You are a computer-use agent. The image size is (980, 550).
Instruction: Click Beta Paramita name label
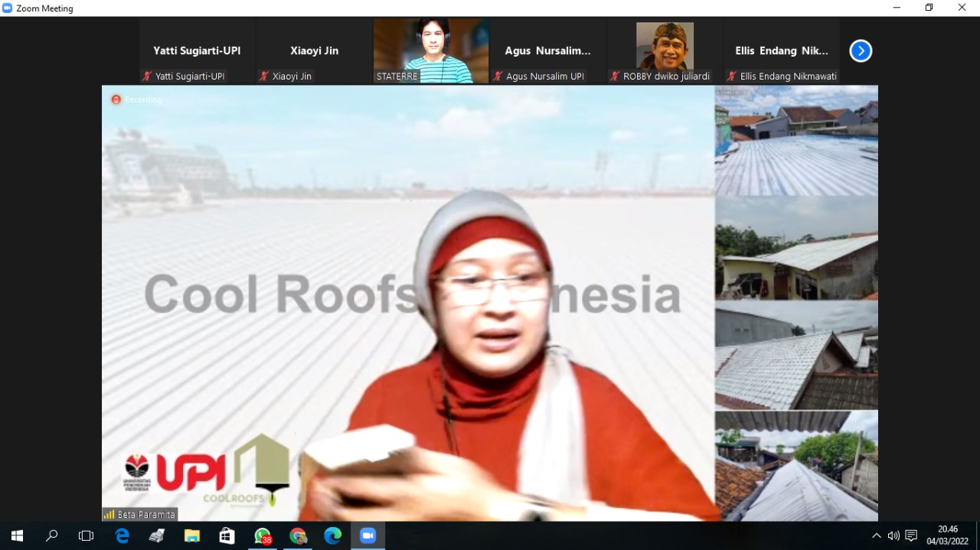[x=146, y=515]
